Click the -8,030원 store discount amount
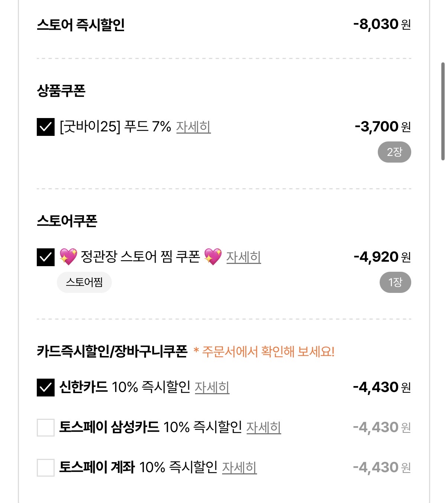448x503 pixels. (382, 25)
